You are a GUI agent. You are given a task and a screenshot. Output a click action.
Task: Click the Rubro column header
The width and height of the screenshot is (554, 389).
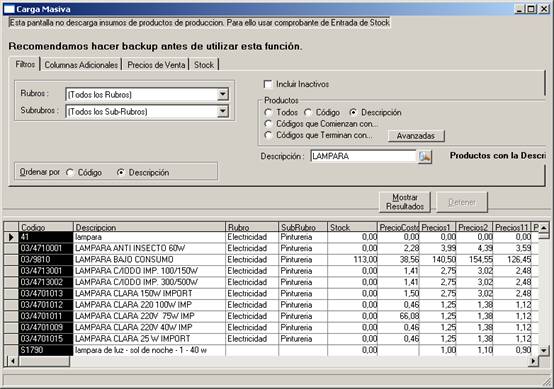point(252,227)
